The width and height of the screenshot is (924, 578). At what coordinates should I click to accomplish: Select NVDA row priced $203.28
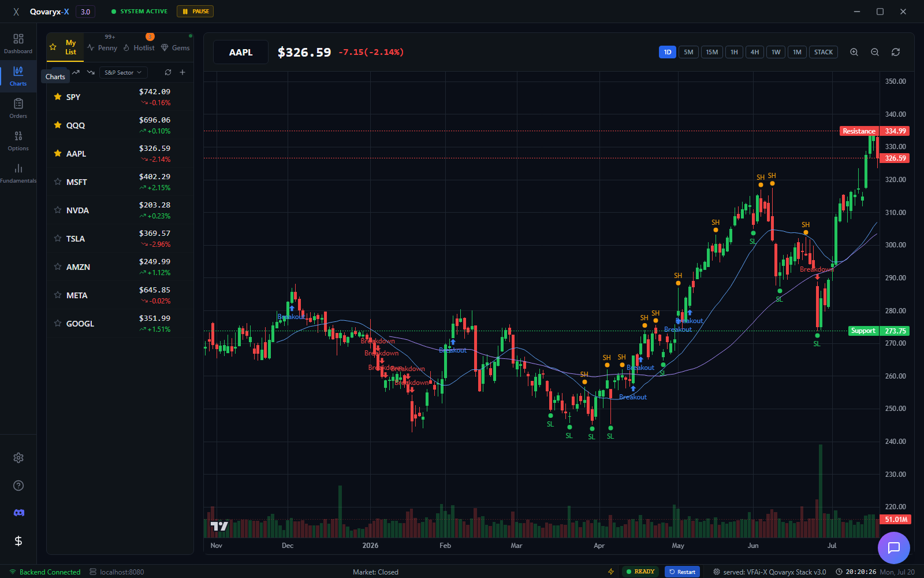coord(120,210)
